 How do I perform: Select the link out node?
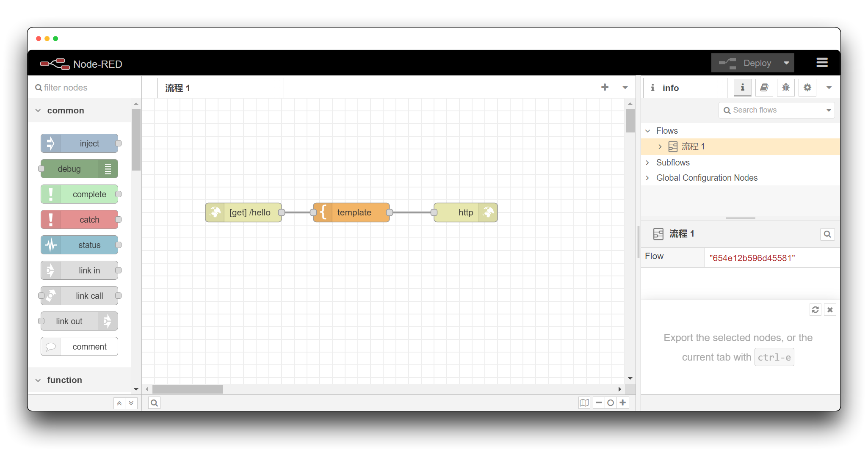(80, 321)
